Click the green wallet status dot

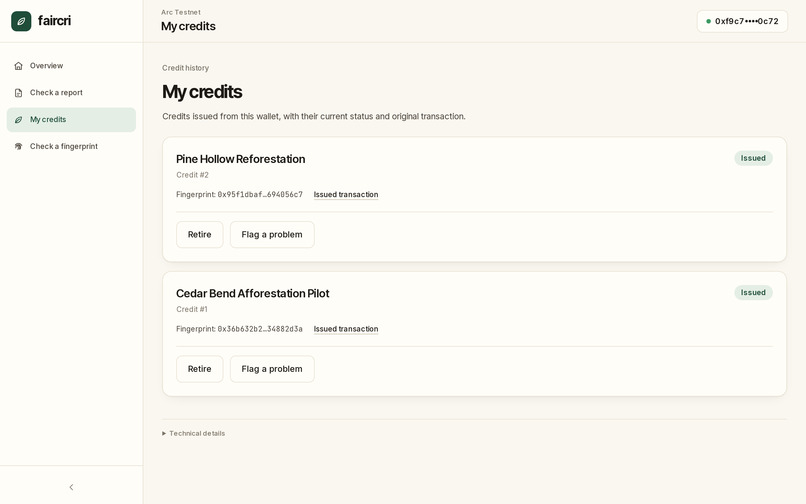pos(708,21)
